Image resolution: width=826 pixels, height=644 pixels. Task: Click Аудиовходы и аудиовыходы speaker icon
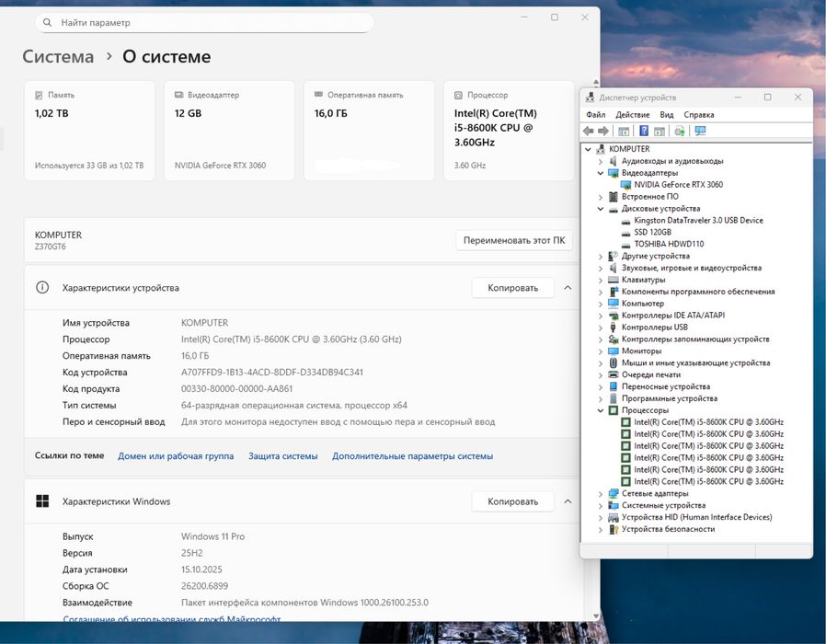[x=614, y=161]
